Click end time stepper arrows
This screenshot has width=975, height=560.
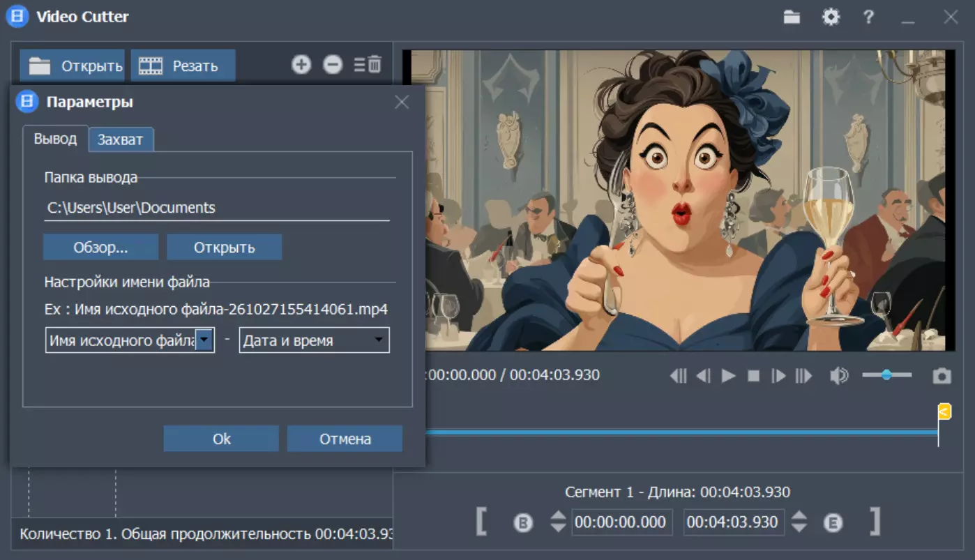tap(799, 522)
